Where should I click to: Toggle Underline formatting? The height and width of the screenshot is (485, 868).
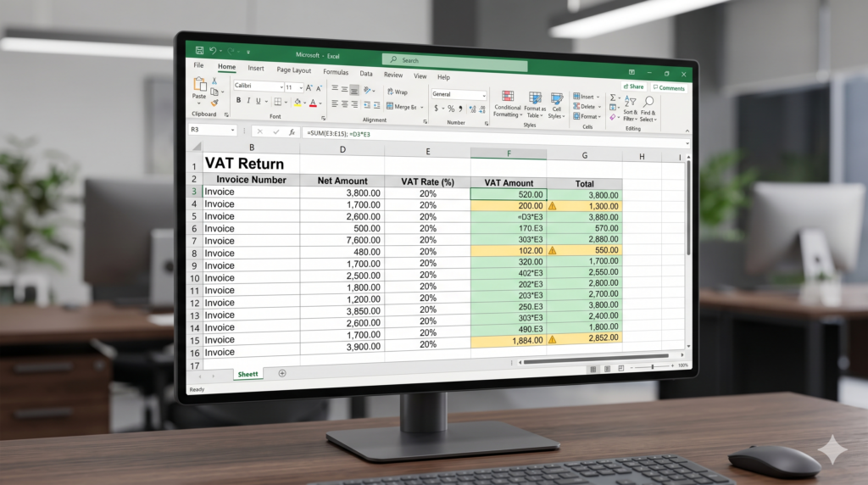pyautogui.click(x=258, y=101)
